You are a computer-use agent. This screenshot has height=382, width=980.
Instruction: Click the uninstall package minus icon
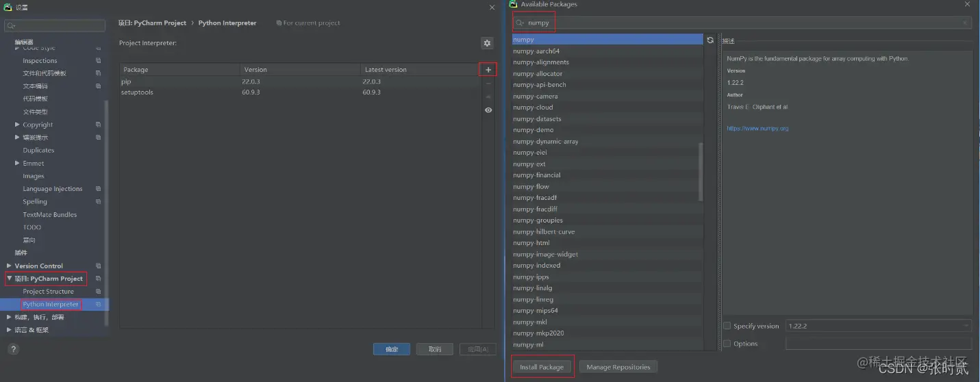tap(488, 84)
